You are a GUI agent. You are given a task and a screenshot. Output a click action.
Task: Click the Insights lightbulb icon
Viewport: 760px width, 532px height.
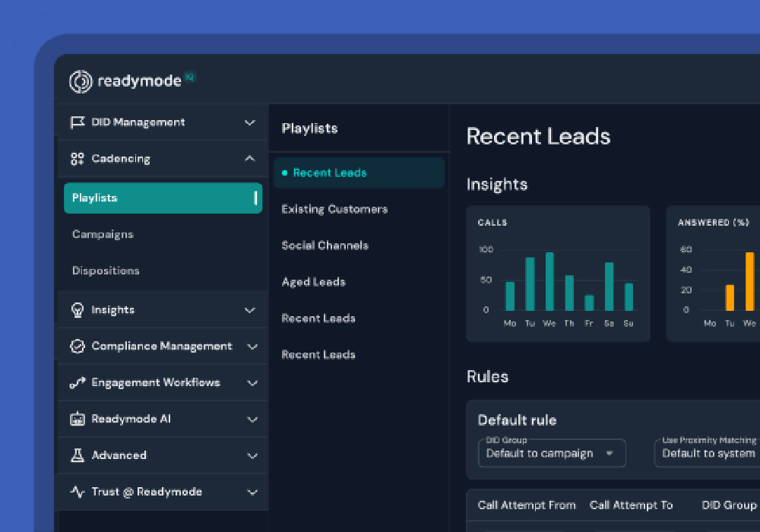77,310
